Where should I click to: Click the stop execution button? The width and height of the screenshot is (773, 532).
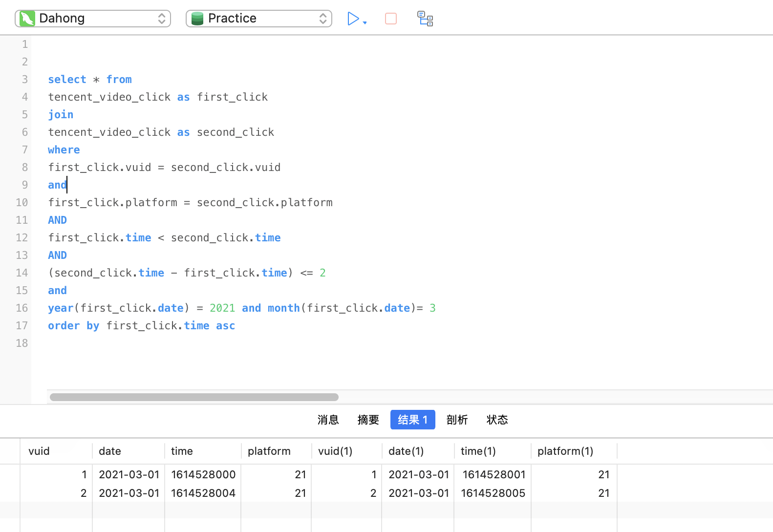(x=391, y=19)
